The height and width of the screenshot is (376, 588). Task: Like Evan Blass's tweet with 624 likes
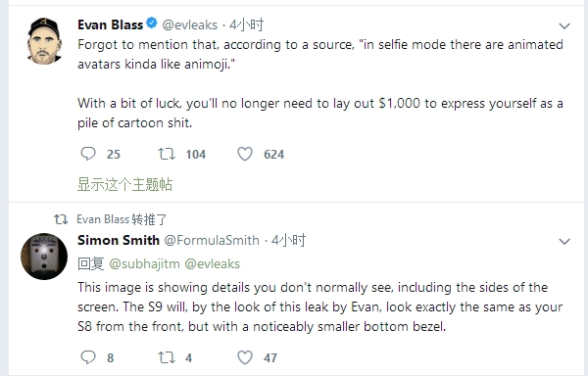[245, 154]
